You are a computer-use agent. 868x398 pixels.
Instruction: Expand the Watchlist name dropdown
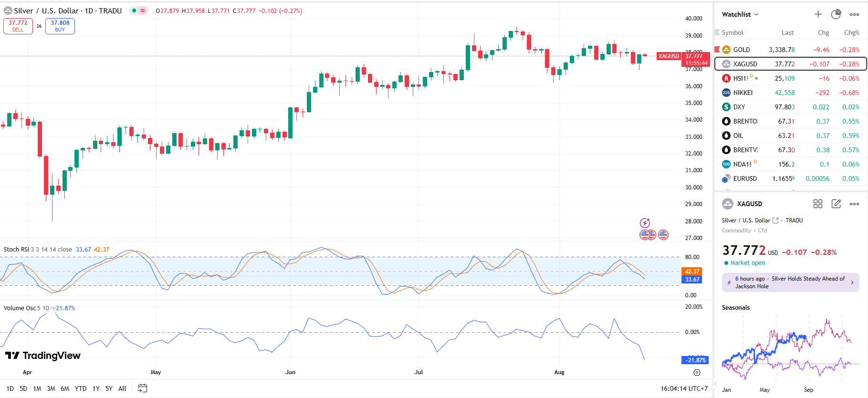[740, 14]
